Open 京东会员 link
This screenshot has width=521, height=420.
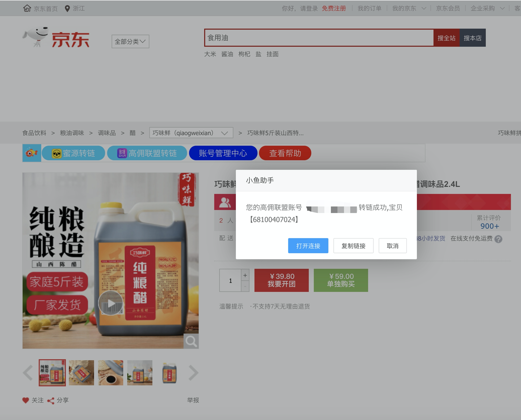click(x=448, y=8)
